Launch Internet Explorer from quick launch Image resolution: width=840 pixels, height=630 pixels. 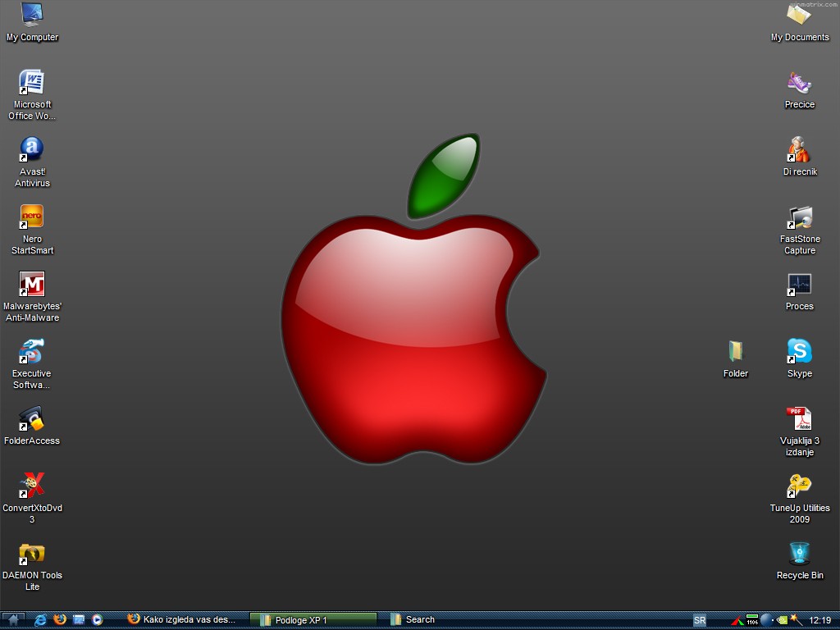[x=41, y=620]
